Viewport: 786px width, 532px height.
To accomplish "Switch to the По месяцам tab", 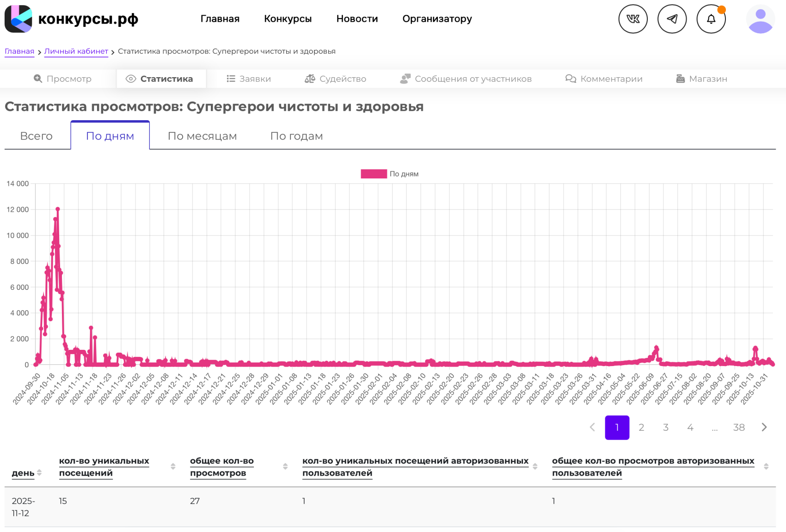I will pos(202,136).
